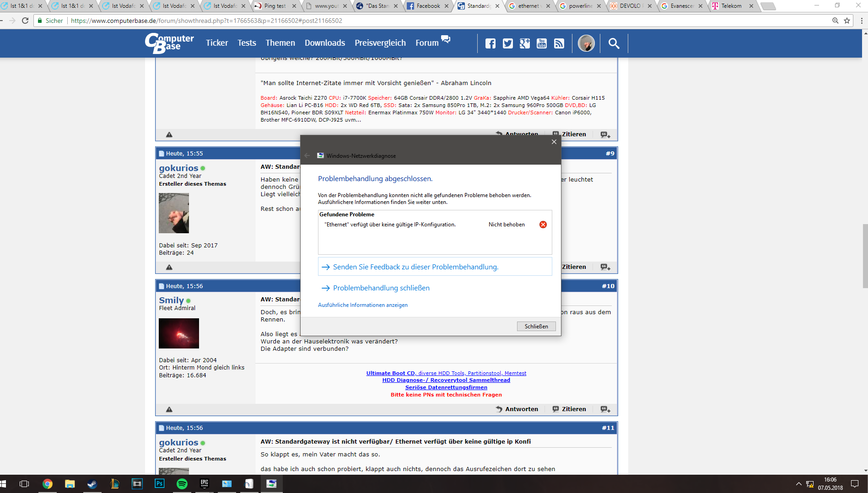
Task: Open League of Legends from the taskbar
Action: coord(114,484)
